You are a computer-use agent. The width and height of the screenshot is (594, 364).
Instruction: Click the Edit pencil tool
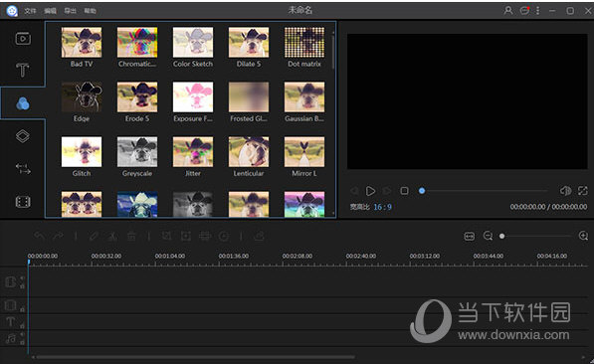pos(94,237)
